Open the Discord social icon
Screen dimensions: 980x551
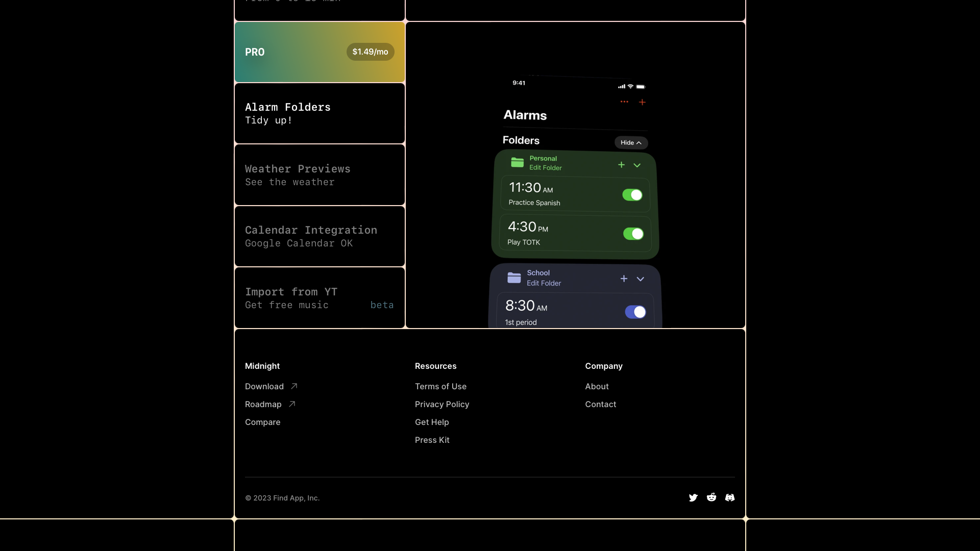[x=730, y=497]
